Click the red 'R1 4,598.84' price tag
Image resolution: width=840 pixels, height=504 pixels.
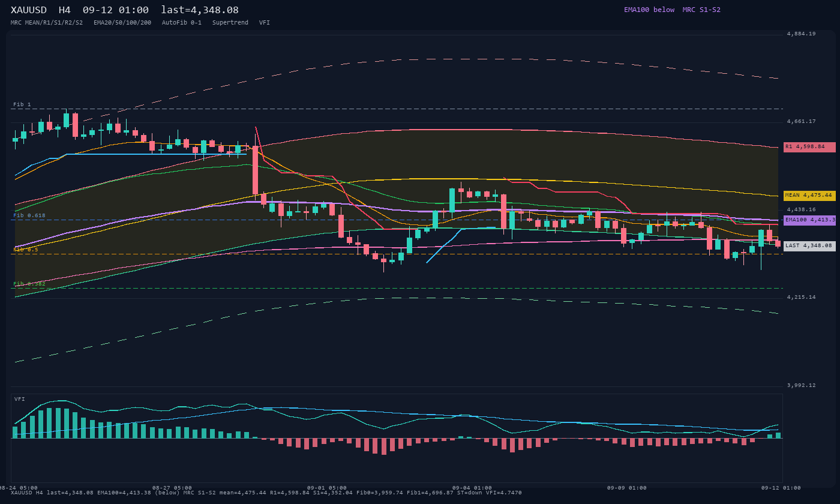[809, 147]
